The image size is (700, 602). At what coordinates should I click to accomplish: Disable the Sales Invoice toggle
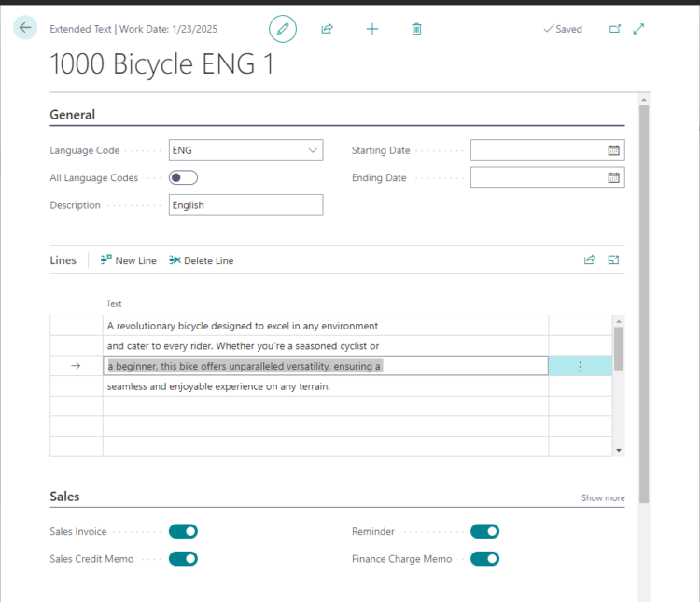coord(183,531)
